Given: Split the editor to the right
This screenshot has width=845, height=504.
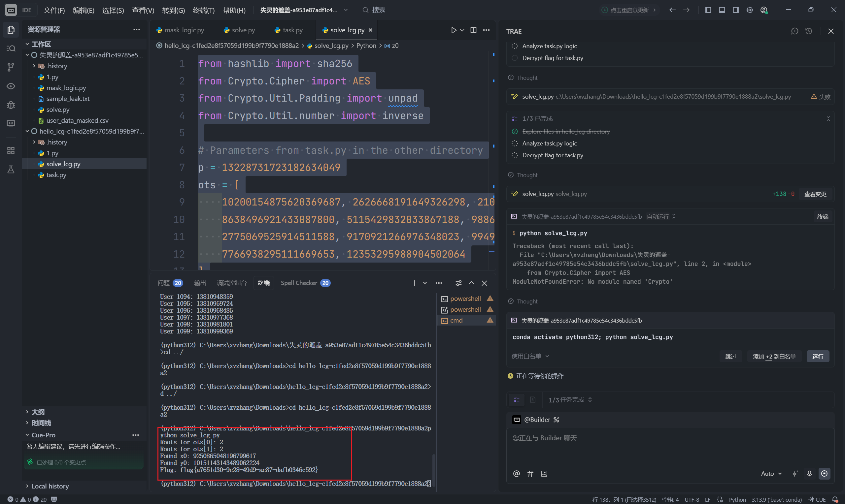Looking at the screenshot, I should [473, 30].
